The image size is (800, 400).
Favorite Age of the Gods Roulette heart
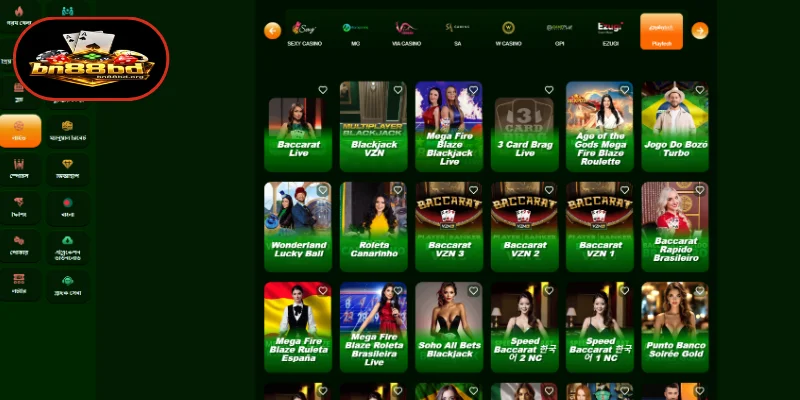coord(624,90)
